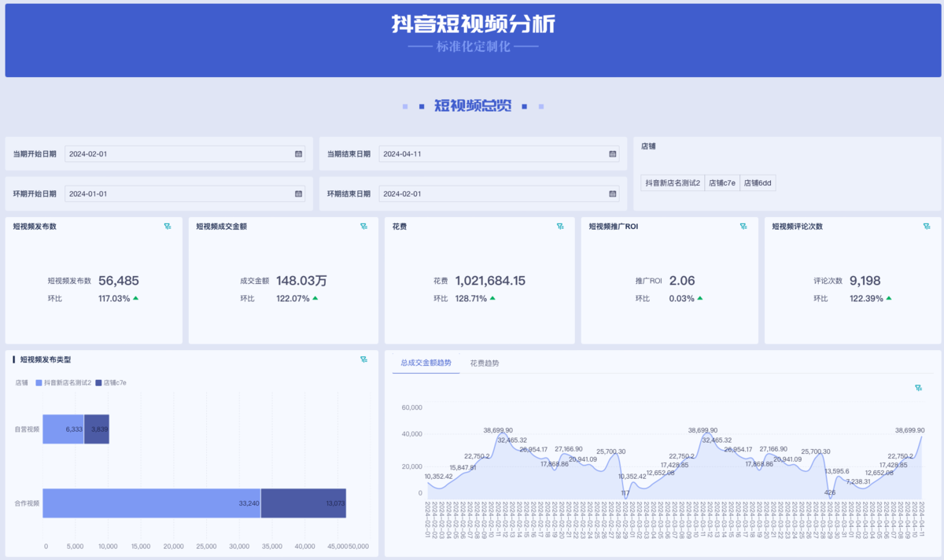Open the date picker for 环期结束日期
This screenshot has height=560, width=944.
[613, 193]
